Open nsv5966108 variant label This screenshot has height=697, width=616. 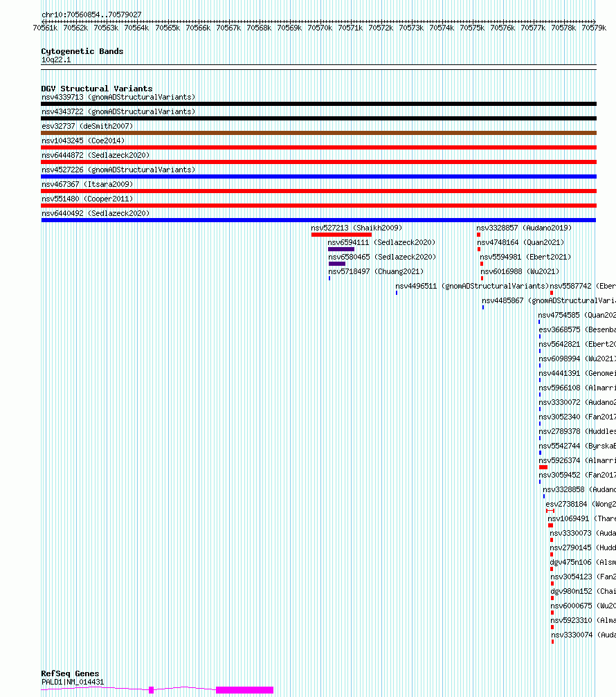(x=577, y=388)
